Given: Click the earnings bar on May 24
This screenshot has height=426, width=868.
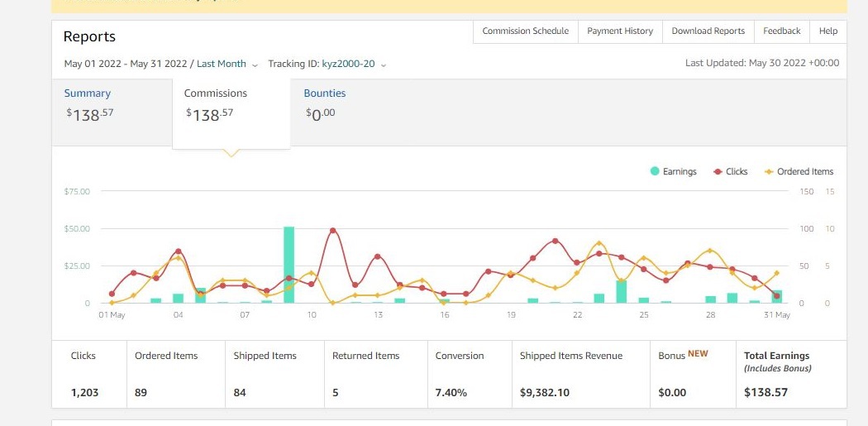Looking at the screenshot, I should [621, 291].
